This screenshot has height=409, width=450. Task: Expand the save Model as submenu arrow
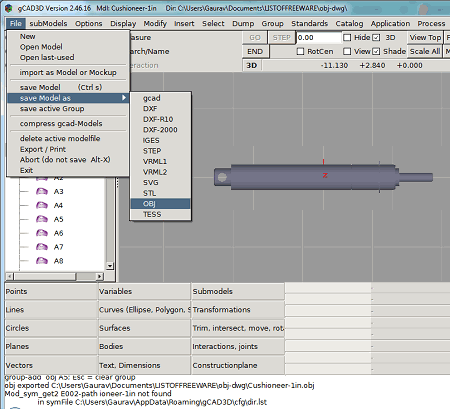click(x=124, y=98)
